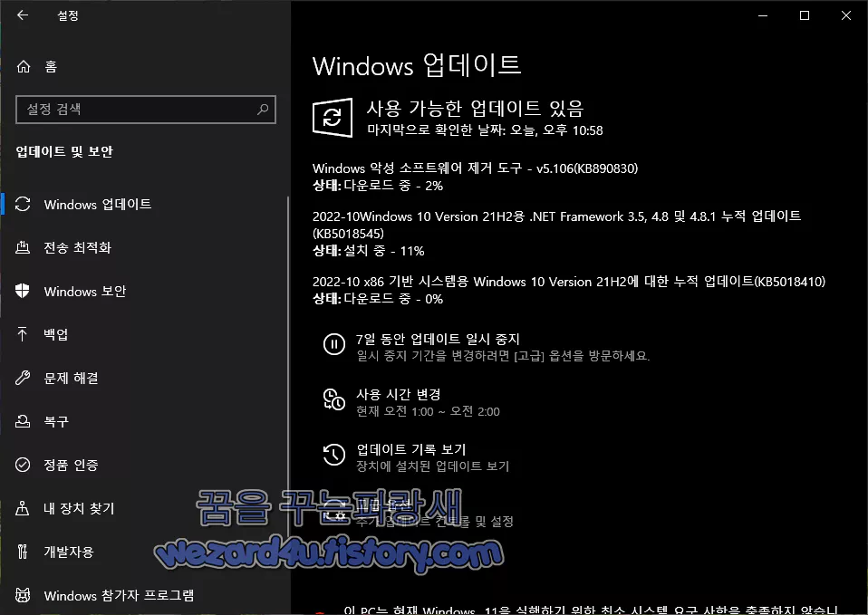Open the Windows 보안 shield icon

point(22,291)
